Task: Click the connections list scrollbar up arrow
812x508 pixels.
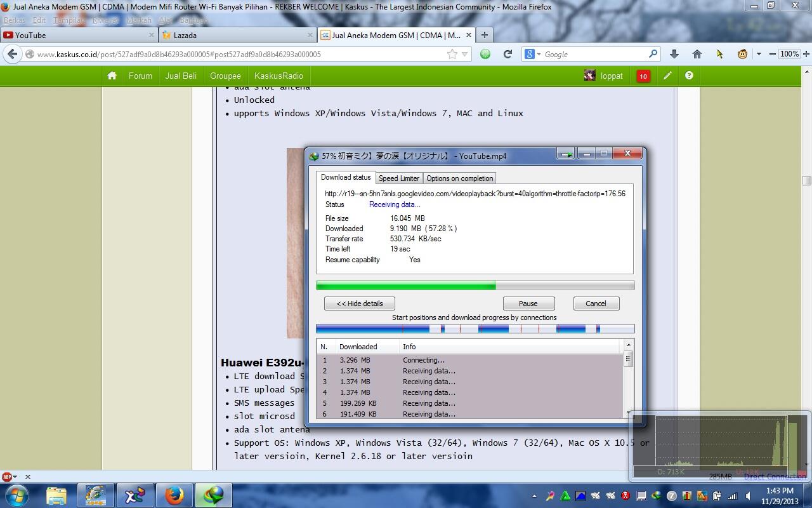Action: [x=629, y=345]
